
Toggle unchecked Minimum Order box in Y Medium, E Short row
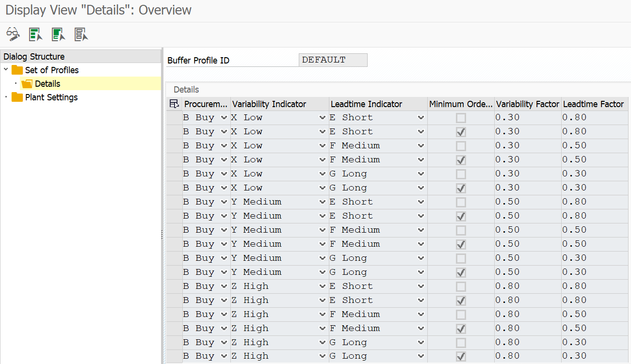click(x=461, y=202)
